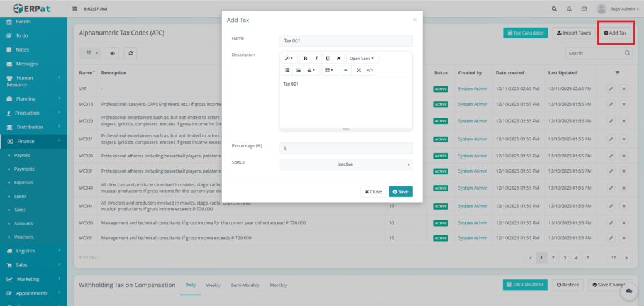Open Vouchers in Finance submenu
The image size is (644, 306).
pyautogui.click(x=24, y=237)
